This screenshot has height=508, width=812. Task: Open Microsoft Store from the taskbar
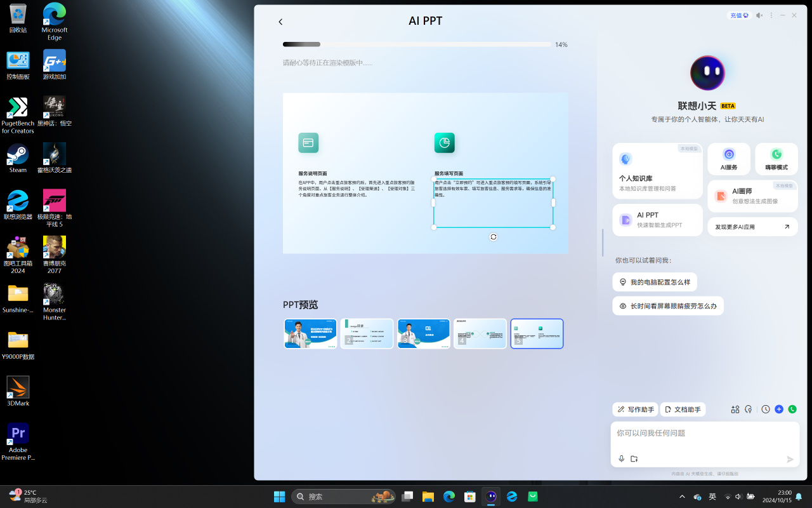[x=470, y=497]
